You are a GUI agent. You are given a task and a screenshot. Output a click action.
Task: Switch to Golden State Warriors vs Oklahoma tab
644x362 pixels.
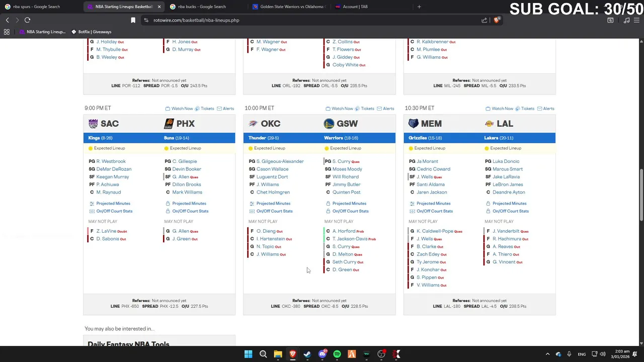(289, 7)
